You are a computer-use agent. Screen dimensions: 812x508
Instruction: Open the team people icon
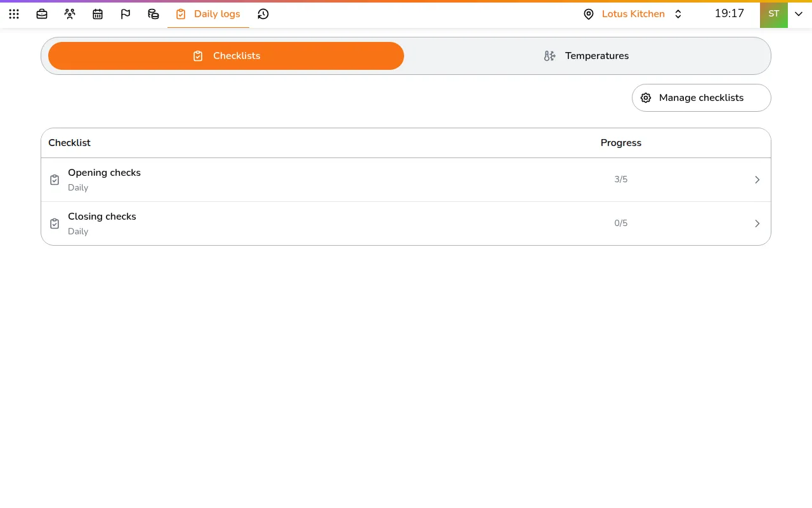point(70,14)
